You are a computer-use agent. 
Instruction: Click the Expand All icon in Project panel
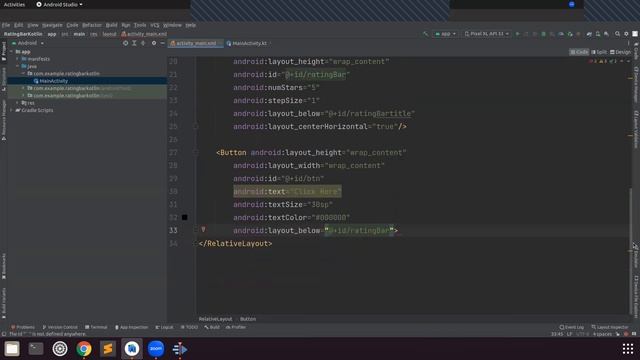[134, 43]
